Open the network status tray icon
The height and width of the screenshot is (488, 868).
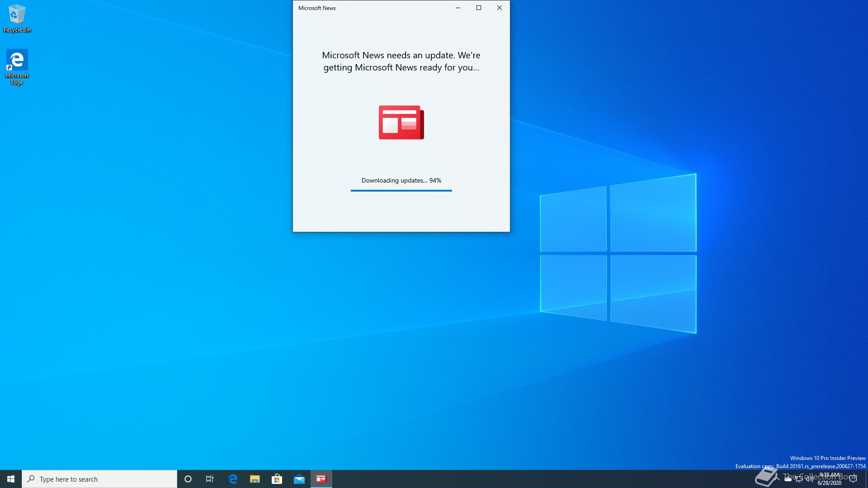tap(799, 479)
